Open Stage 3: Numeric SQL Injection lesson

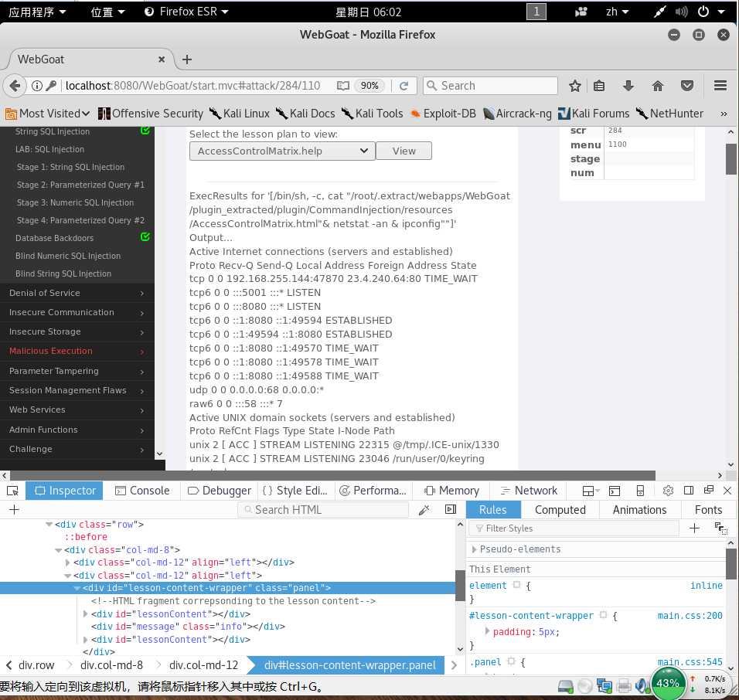coord(75,202)
